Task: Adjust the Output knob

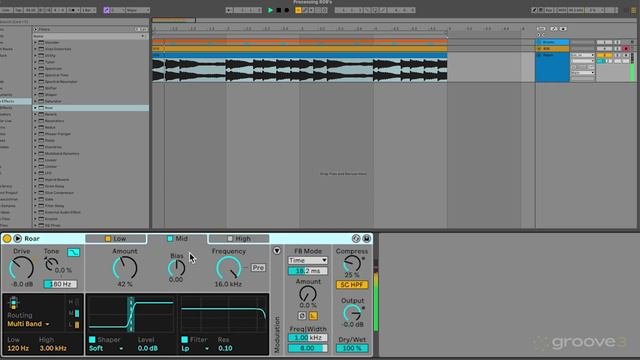Action: coord(352,313)
